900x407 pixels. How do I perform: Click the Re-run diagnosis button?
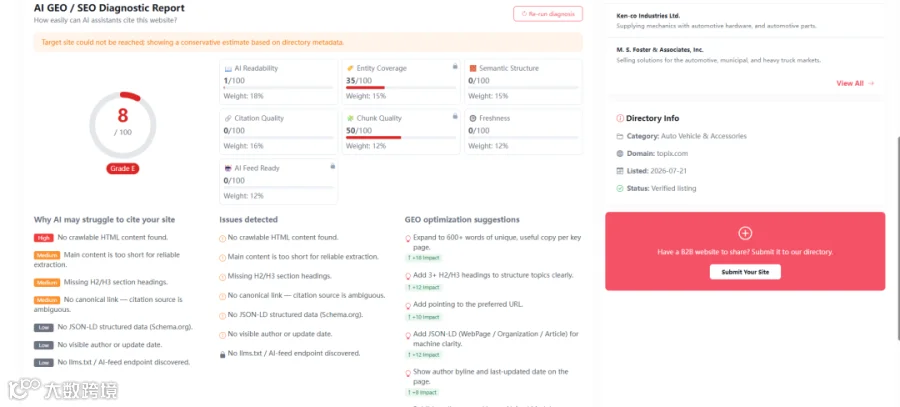point(548,14)
